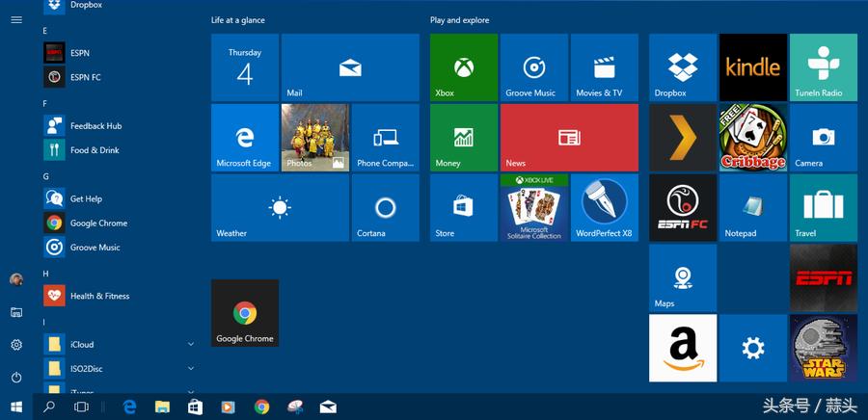Open the Xbox tile
The width and height of the screenshot is (868, 420).
464,67
